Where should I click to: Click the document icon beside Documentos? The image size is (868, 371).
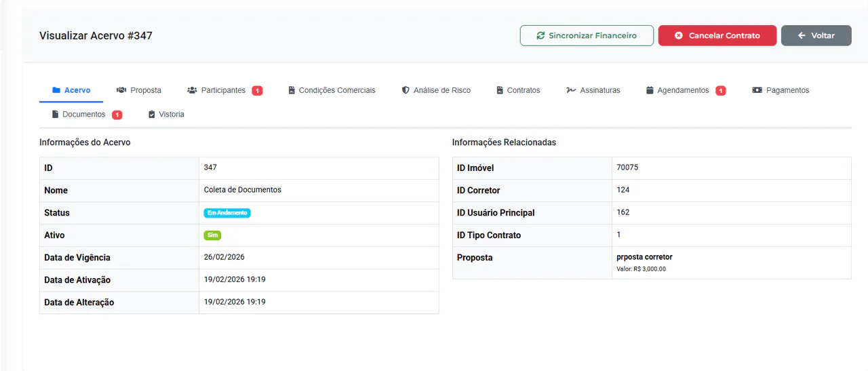pos(56,115)
